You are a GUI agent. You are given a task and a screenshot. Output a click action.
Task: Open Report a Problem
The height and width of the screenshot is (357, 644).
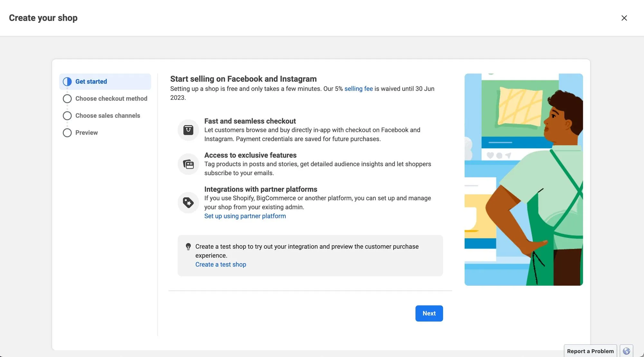(590, 351)
